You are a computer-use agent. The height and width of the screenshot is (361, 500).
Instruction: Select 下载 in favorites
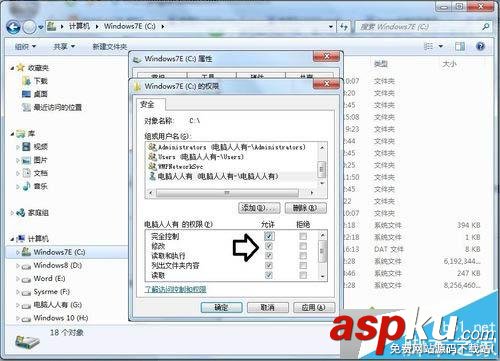(x=35, y=81)
